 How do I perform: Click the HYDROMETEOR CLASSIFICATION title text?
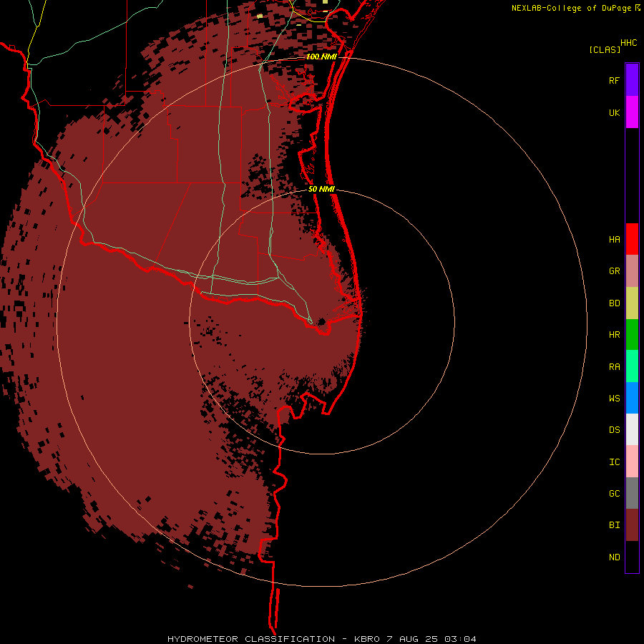(251, 639)
